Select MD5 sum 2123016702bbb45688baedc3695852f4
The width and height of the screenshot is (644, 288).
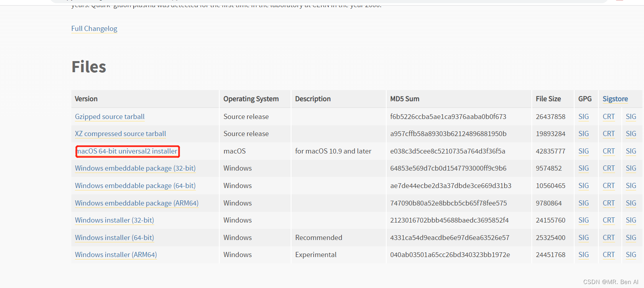[x=449, y=220]
